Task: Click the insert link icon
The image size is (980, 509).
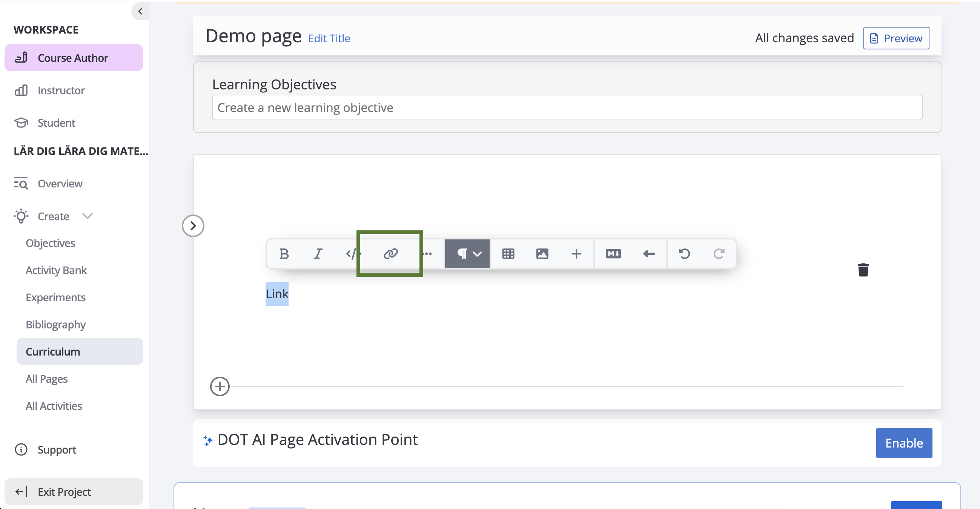Action: 390,253
